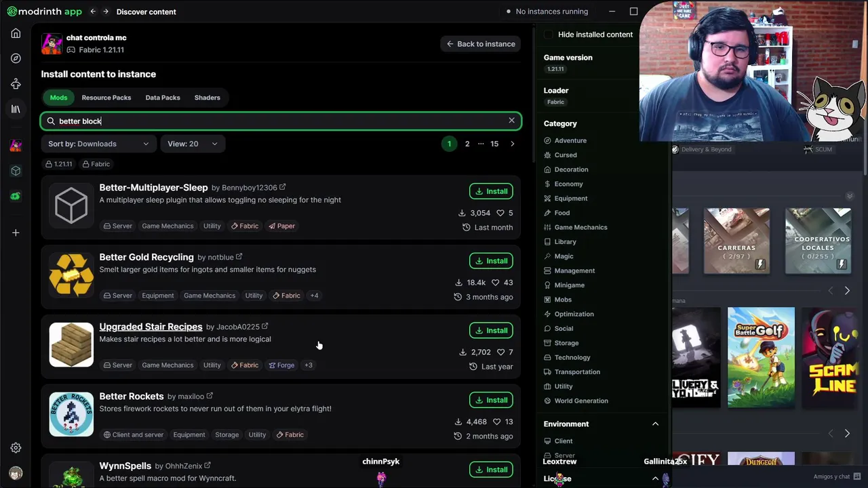Open Settings gear in sidebar
This screenshot has width=868, height=488.
[x=16, y=448]
